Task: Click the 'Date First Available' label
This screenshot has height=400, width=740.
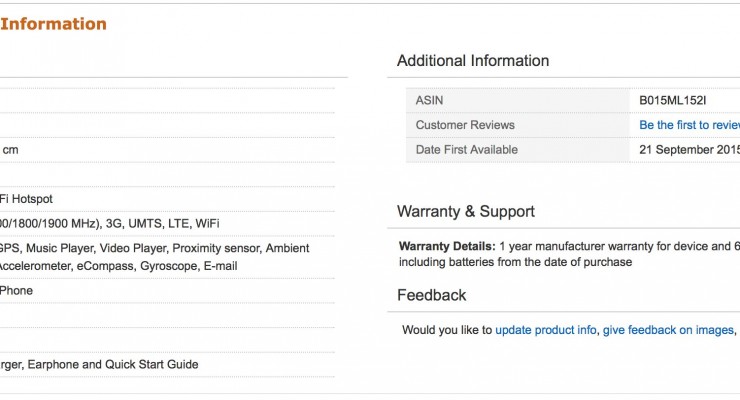Action: pyautogui.click(x=467, y=150)
